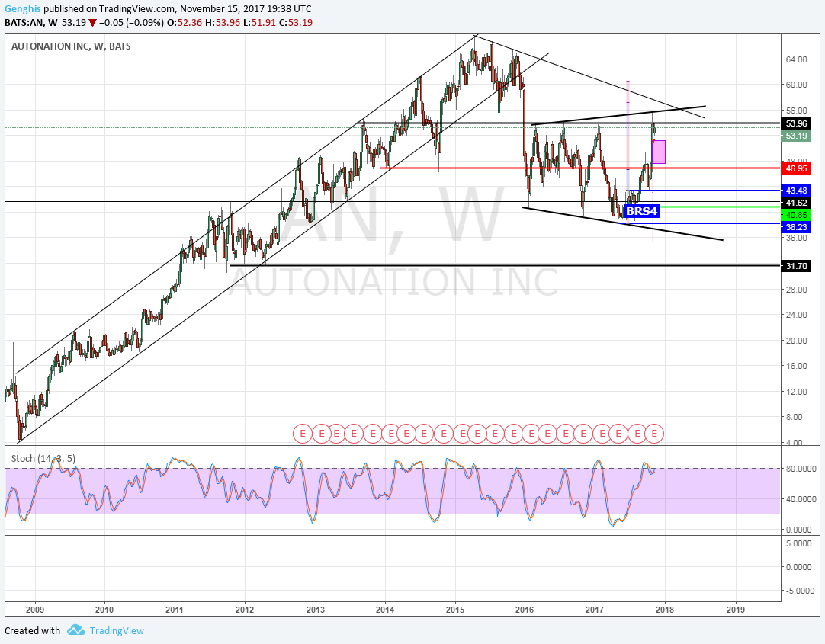The height and width of the screenshot is (644, 825).
Task: Click the red 46.95 price level label
Action: [x=795, y=168]
